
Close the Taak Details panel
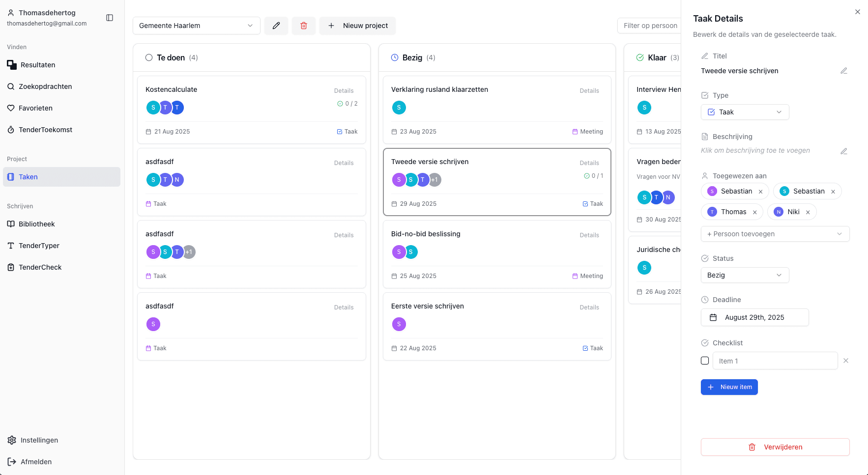857,12
